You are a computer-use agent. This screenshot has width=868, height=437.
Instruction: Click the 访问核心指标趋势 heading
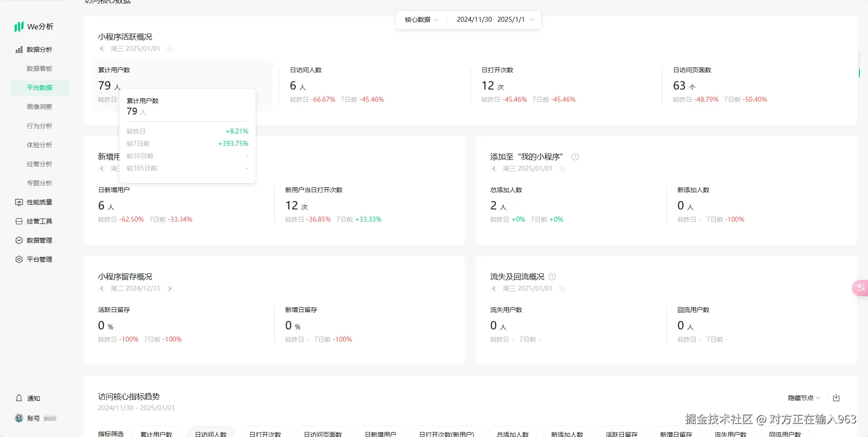pyautogui.click(x=129, y=397)
